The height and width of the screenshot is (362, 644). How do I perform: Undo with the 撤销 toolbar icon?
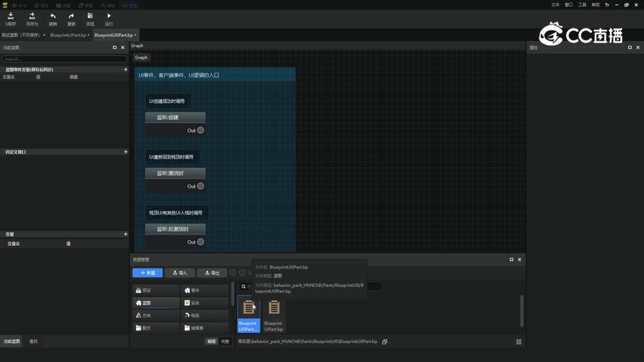(53, 19)
